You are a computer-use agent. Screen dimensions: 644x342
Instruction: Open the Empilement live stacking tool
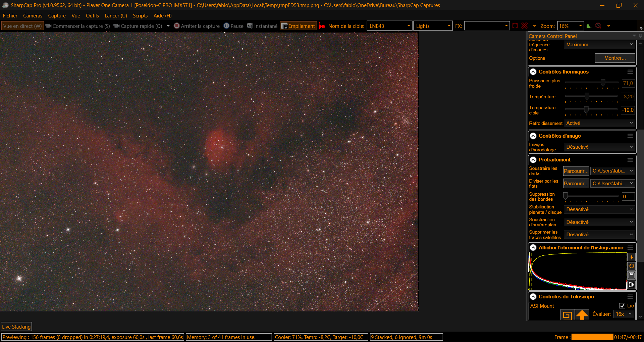298,26
